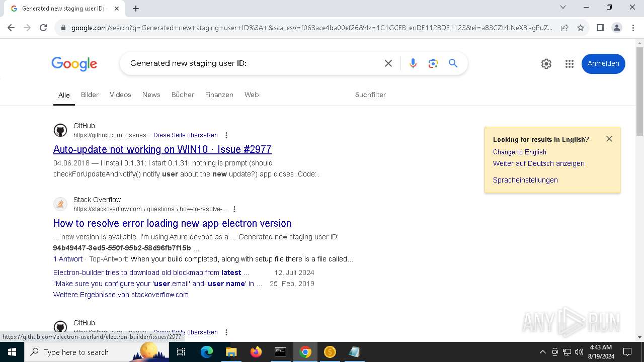644x362 pixels.
Task: Click the GitHub favicon of first result
Action: tap(60, 130)
